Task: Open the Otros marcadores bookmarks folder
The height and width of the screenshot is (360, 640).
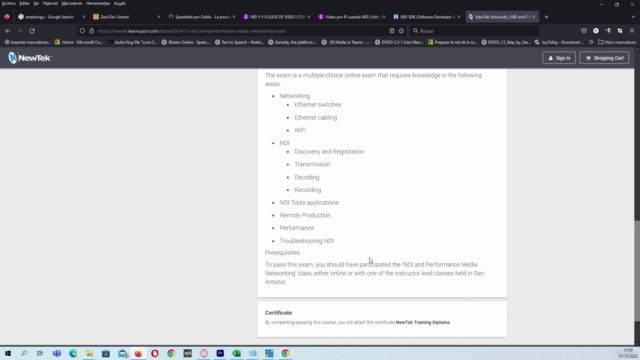Action: 617,42
